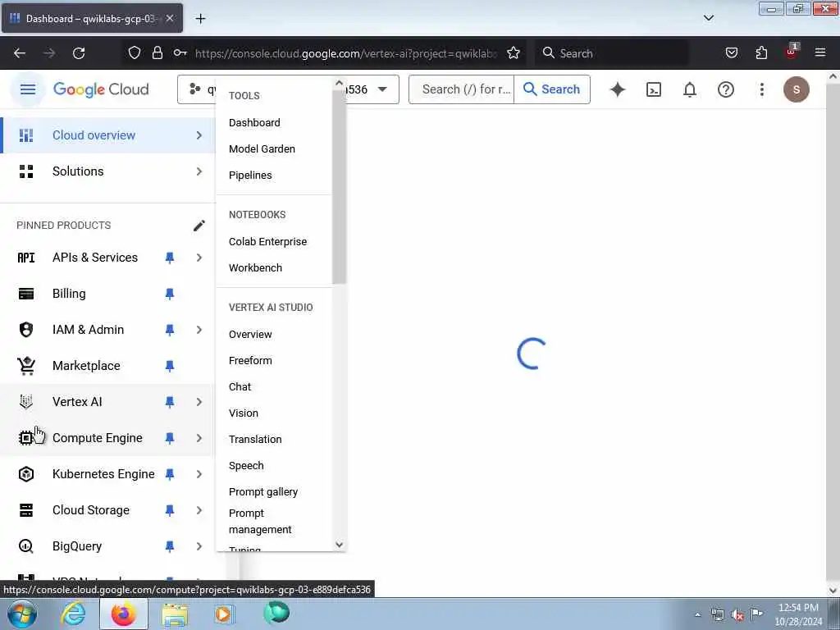Click the flyout menu vertical scrollbar thumb
This screenshot has width=840, height=630.
(x=339, y=187)
